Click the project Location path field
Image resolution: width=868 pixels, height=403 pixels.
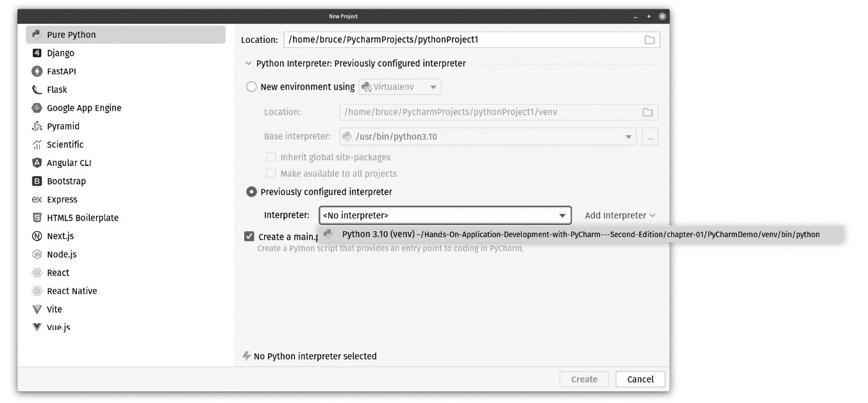[x=472, y=40]
